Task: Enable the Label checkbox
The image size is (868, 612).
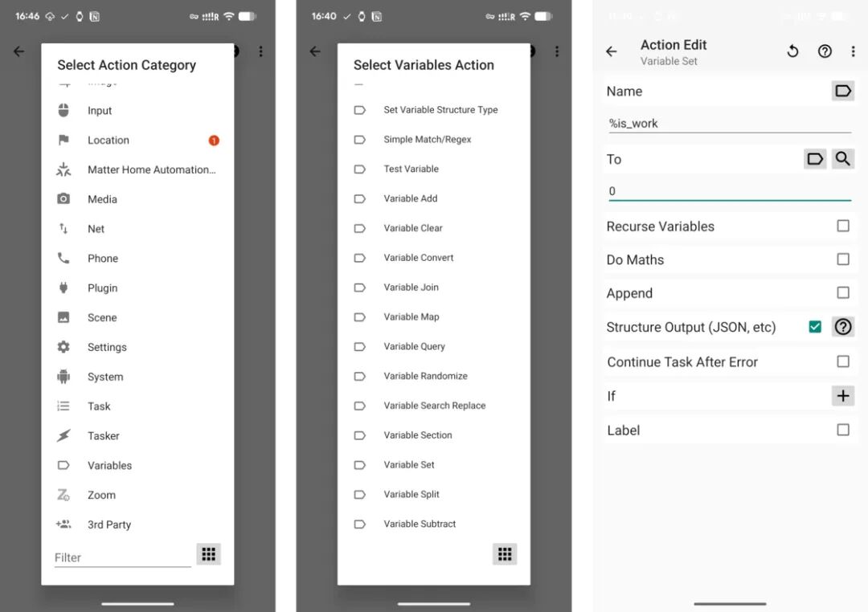Action: click(x=843, y=430)
